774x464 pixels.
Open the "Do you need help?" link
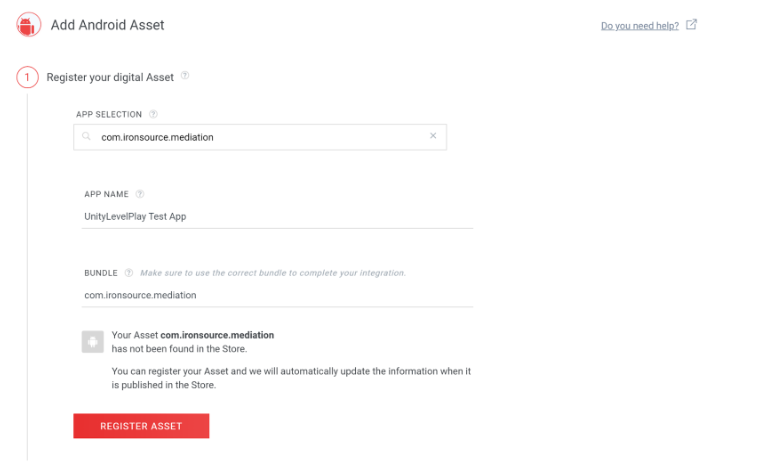coord(640,26)
